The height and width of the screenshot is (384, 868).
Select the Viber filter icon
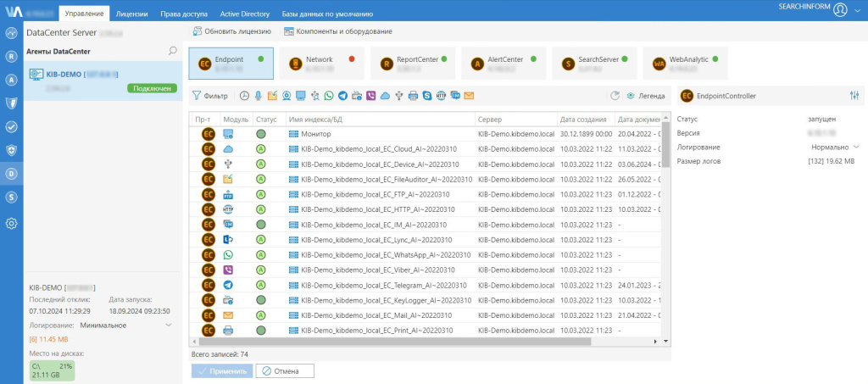coord(370,96)
